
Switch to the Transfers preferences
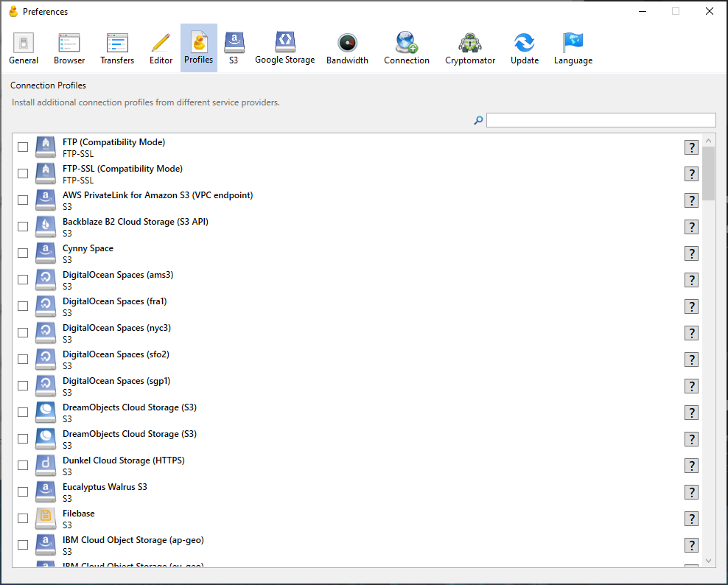(x=117, y=49)
